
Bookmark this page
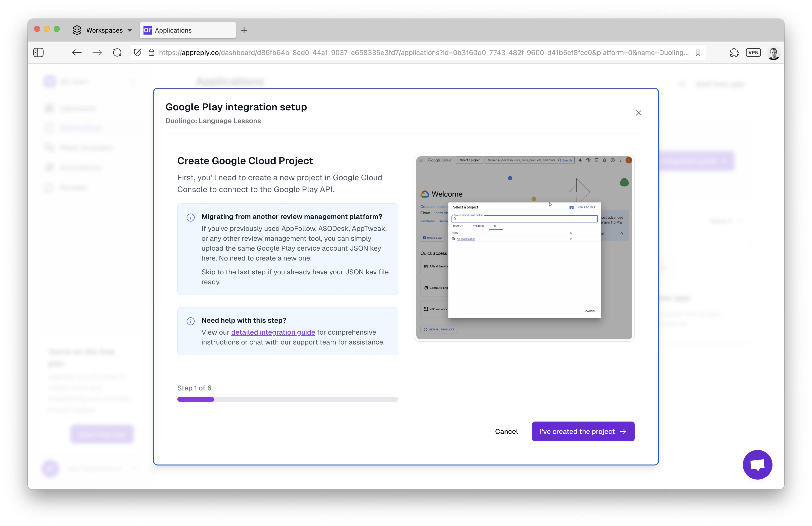click(x=698, y=53)
